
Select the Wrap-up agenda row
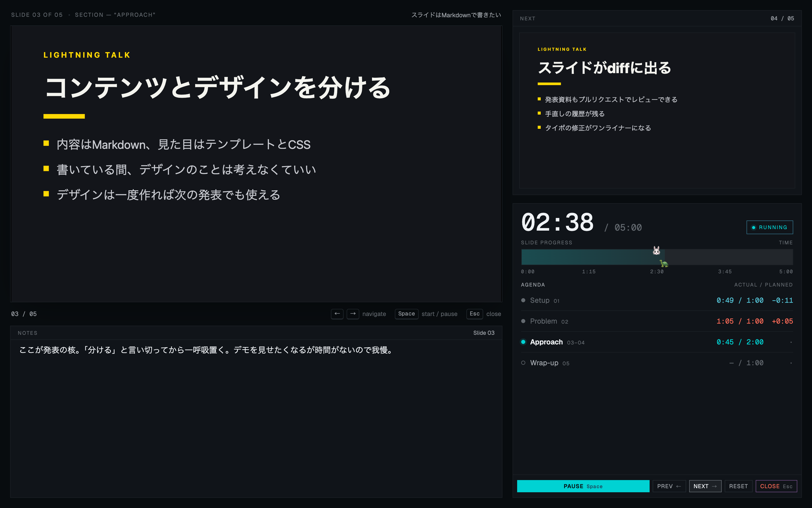[x=657, y=363]
